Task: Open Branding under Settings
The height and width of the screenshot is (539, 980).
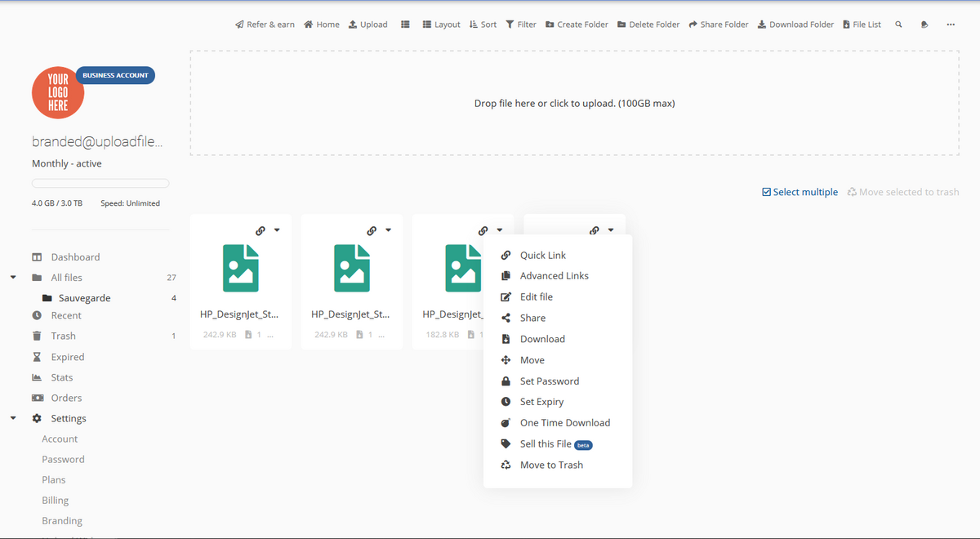Action: [62, 520]
